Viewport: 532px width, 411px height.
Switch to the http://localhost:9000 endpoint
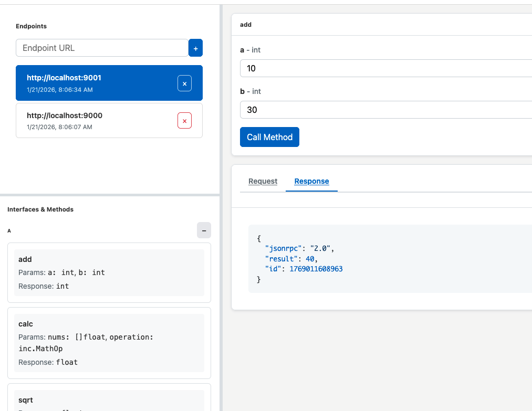(x=95, y=120)
